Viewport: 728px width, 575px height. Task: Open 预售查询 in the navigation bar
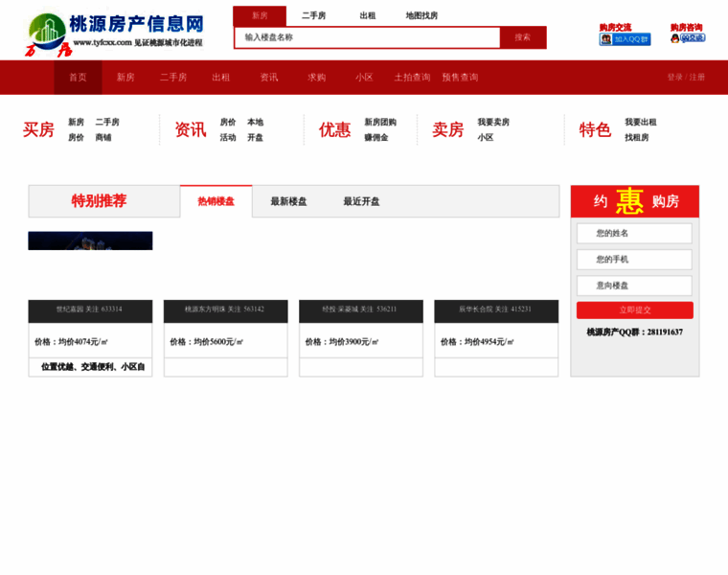click(460, 78)
